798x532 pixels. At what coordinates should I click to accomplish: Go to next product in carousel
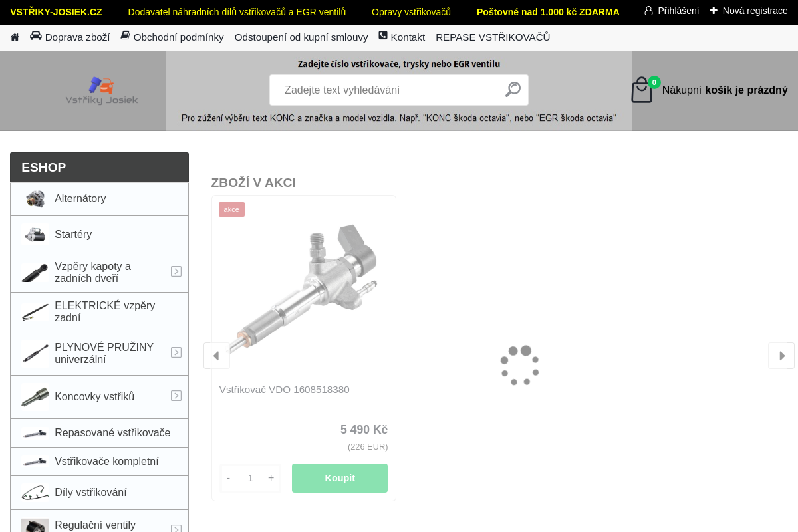[x=781, y=356]
